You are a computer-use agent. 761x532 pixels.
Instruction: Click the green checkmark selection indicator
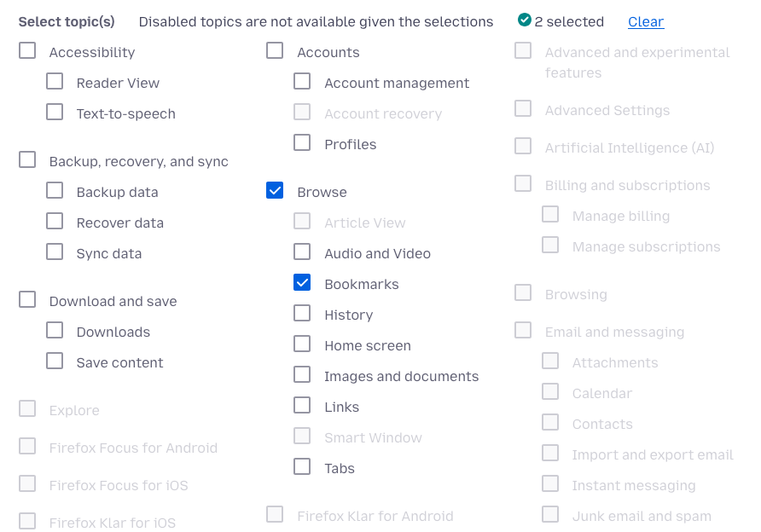point(523,20)
